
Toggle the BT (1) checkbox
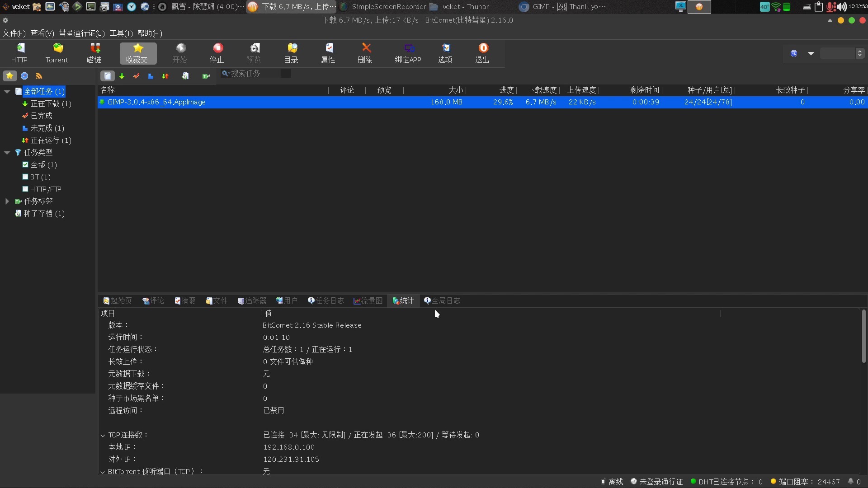coord(25,177)
